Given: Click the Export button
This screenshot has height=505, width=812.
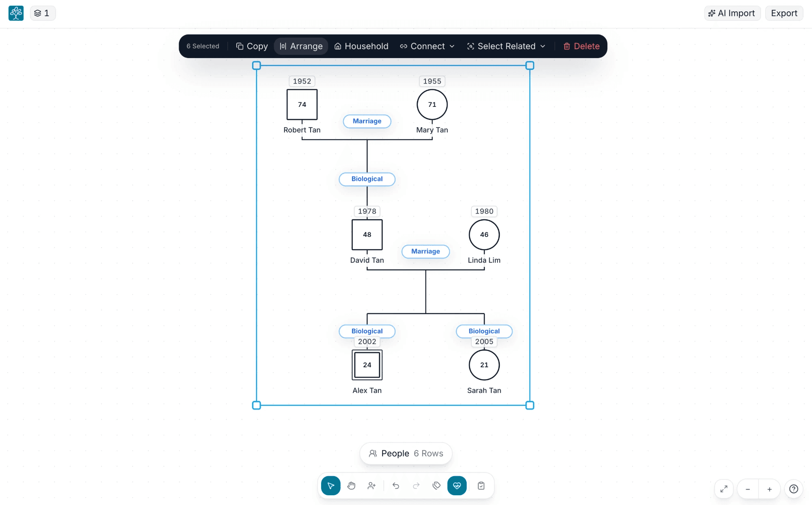Looking at the screenshot, I should click(784, 13).
